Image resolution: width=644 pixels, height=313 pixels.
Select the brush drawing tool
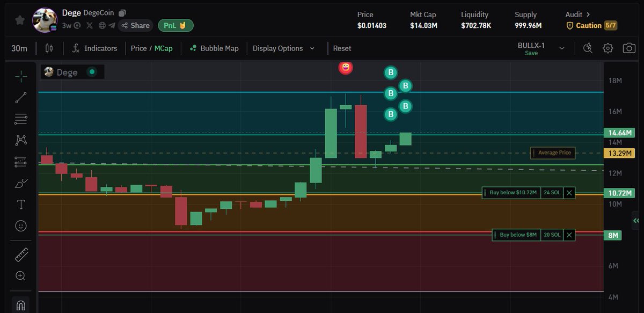point(21,184)
